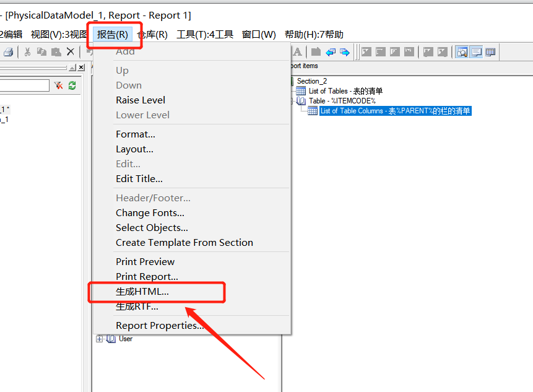Choose Select Objects... menu entry
Viewport: 533px width, 392px height.
pos(192,227)
